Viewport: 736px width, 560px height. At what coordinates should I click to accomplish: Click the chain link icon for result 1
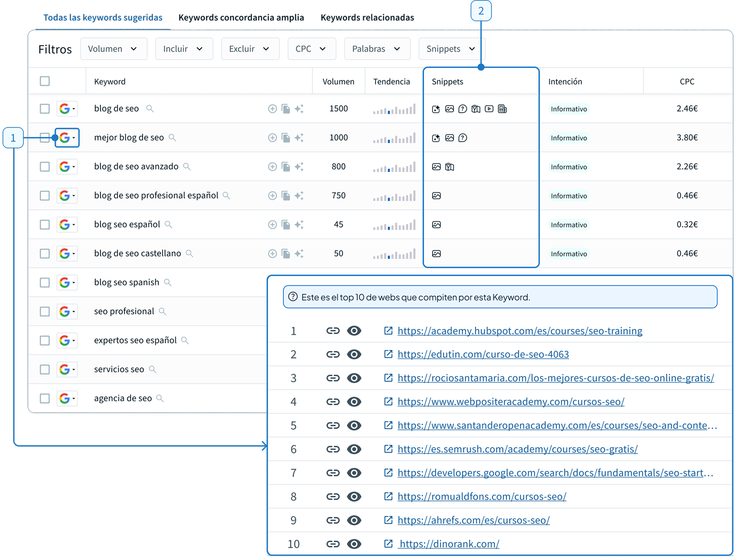point(333,331)
